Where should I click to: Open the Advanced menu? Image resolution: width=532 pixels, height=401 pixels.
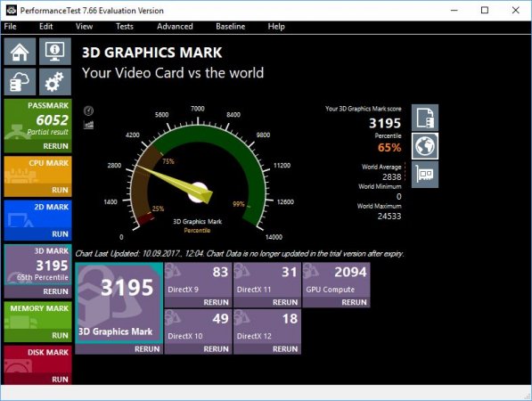click(x=175, y=27)
